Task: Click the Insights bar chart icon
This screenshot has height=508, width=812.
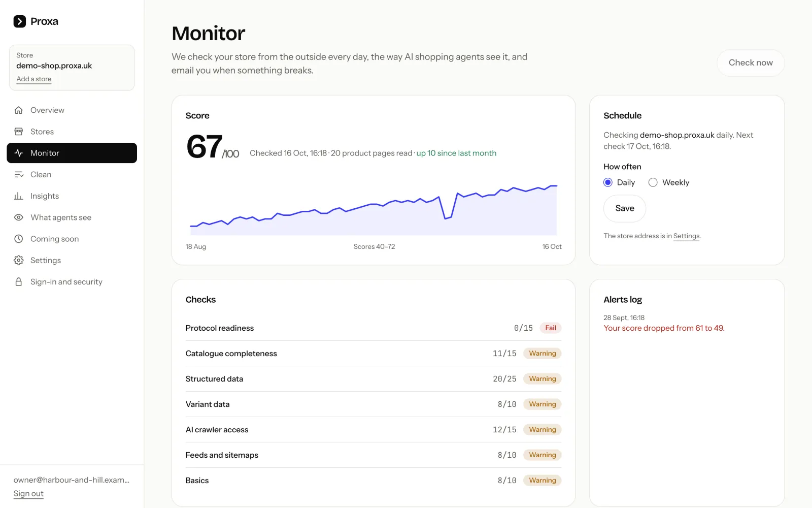Action: [19, 196]
